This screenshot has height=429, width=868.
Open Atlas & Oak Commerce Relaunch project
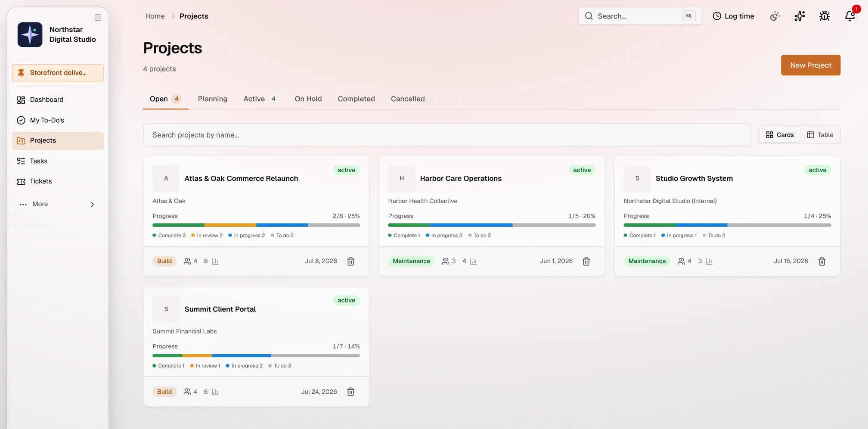(x=241, y=178)
